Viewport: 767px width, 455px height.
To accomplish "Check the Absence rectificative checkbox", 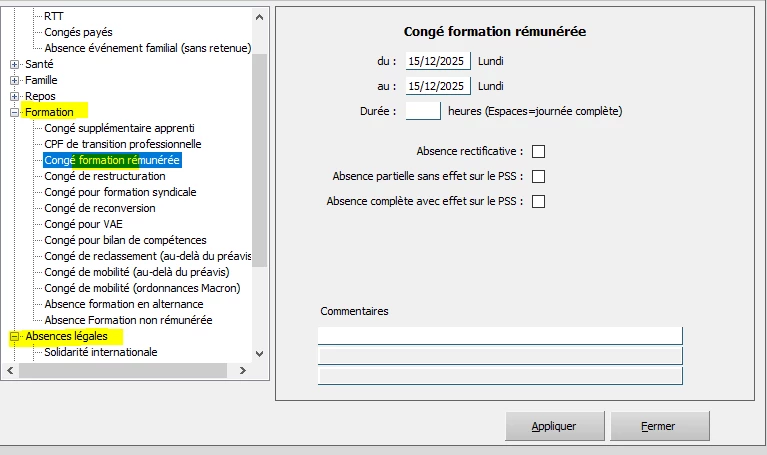I will tap(539, 151).
